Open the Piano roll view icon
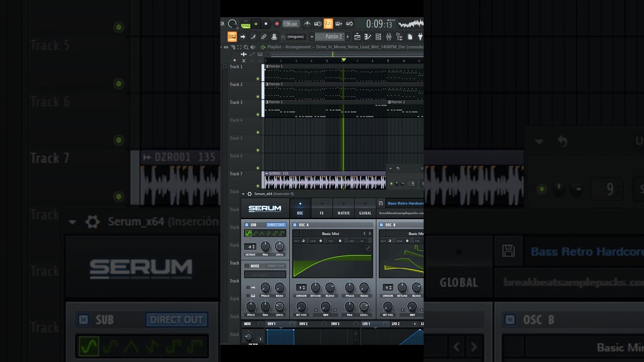The height and width of the screenshot is (362, 644). point(368,37)
